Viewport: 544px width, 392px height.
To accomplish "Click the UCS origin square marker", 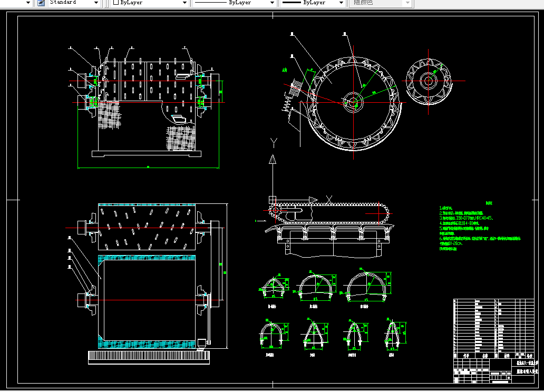I will click(x=273, y=200).
